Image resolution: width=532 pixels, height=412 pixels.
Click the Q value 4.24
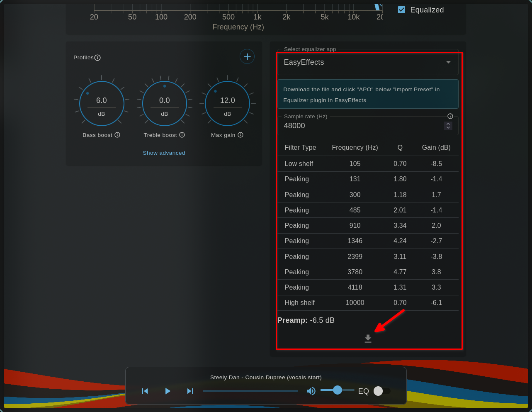click(400, 241)
